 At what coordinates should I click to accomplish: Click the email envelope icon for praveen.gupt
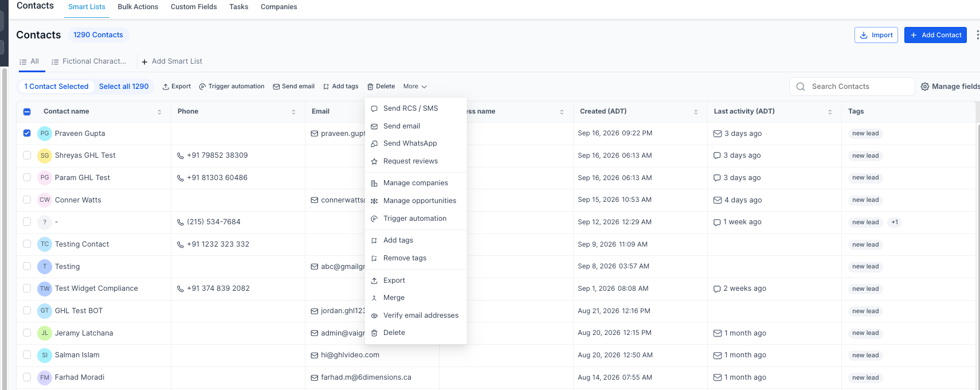[x=315, y=134]
